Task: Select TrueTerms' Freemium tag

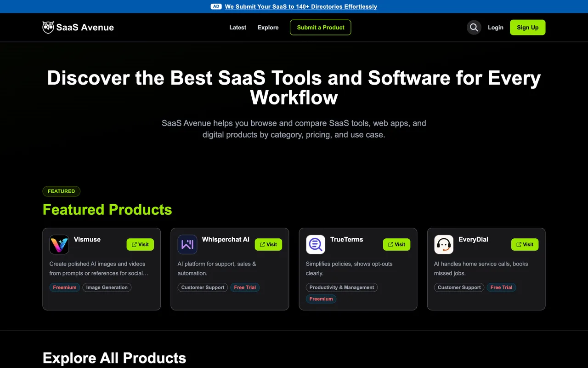Action: pyautogui.click(x=321, y=299)
